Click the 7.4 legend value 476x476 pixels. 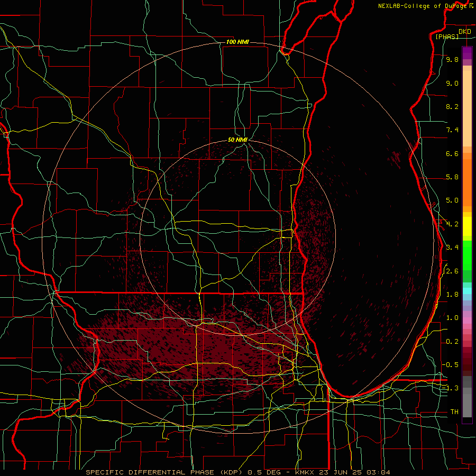point(452,130)
